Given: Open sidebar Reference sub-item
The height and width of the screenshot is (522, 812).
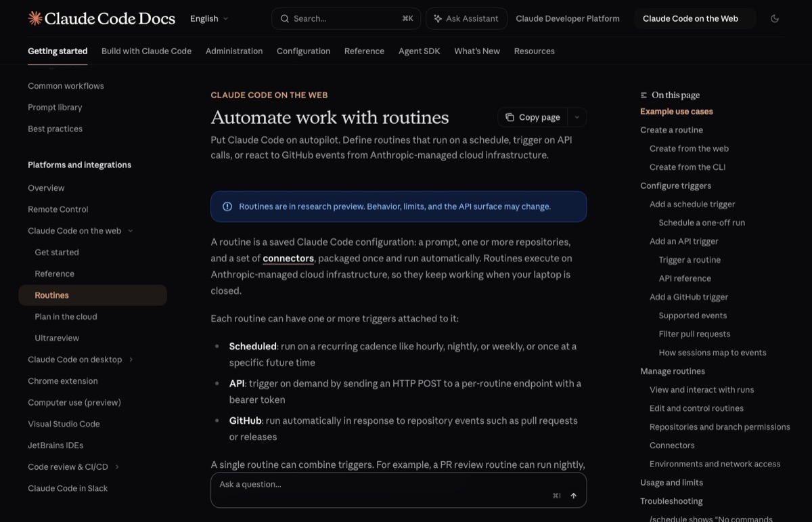Looking at the screenshot, I should point(54,274).
